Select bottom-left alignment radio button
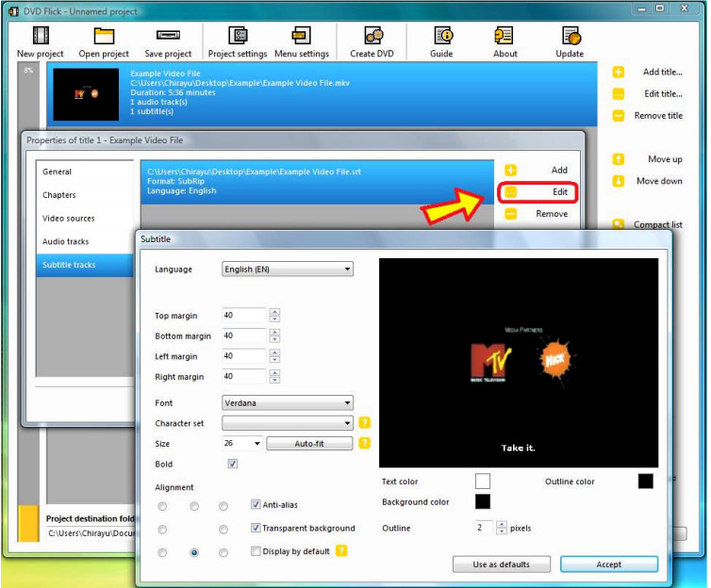 [x=162, y=553]
